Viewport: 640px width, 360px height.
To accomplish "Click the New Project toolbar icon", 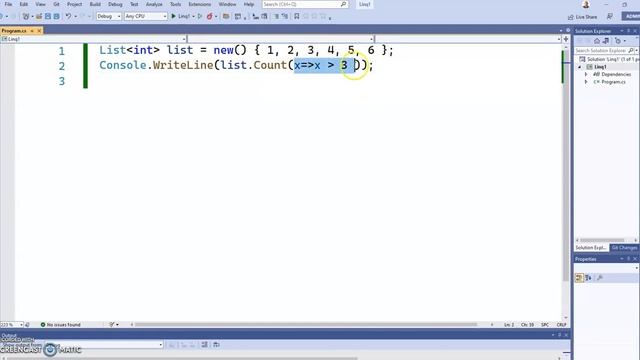I will 26,16.
